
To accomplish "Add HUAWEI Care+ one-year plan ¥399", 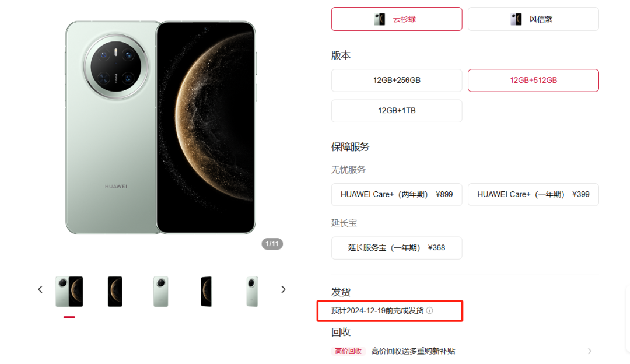I will coord(533,194).
